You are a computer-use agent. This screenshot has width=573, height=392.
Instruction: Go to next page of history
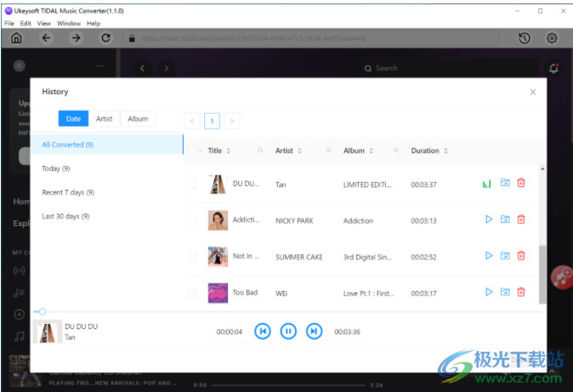(232, 121)
